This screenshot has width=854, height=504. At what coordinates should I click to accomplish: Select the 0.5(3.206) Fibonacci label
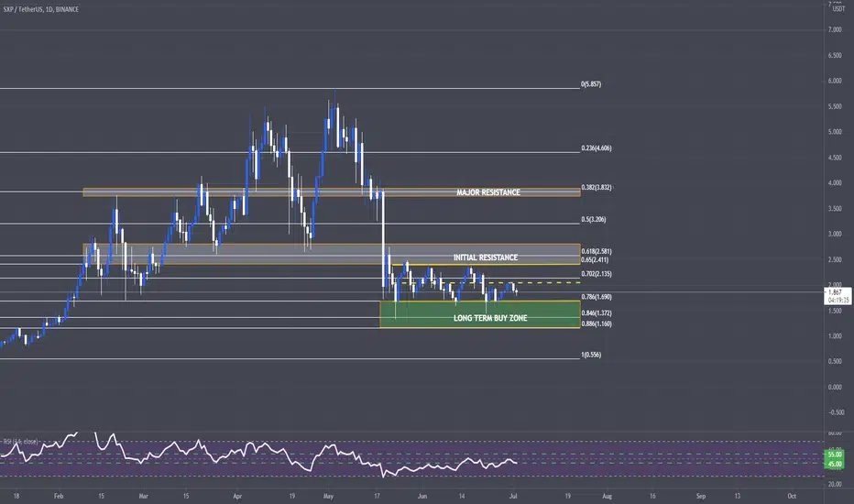pos(593,220)
